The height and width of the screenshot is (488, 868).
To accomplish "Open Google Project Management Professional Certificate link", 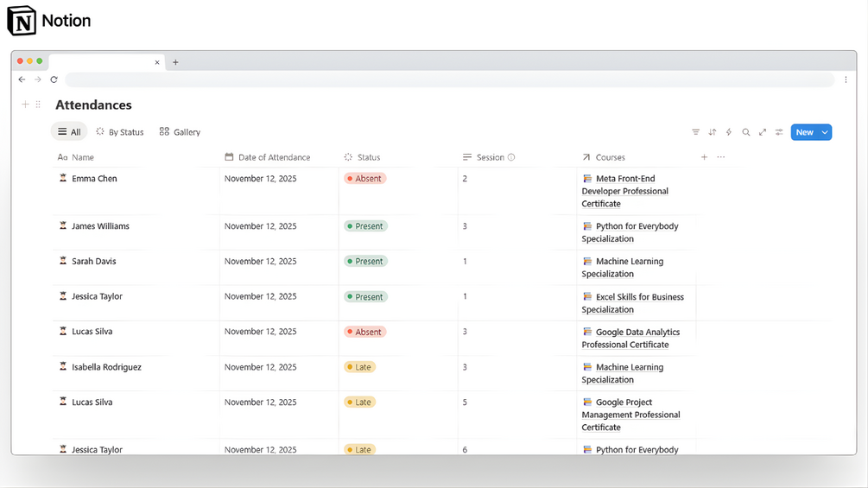I will coord(631,415).
